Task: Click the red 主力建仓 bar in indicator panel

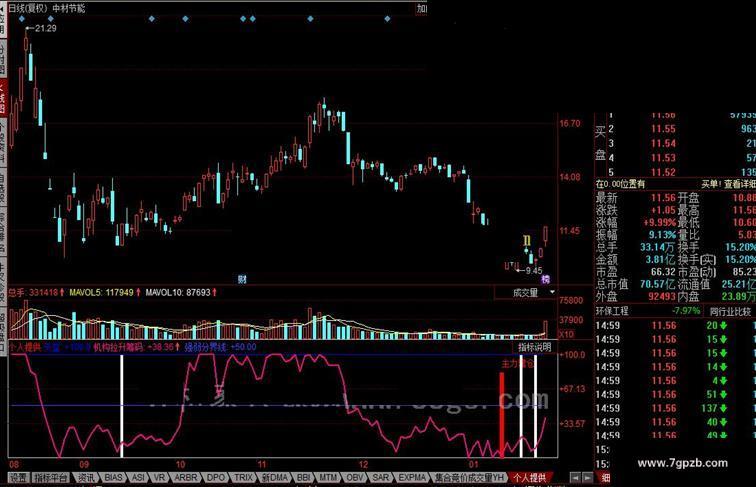Action: point(502,414)
